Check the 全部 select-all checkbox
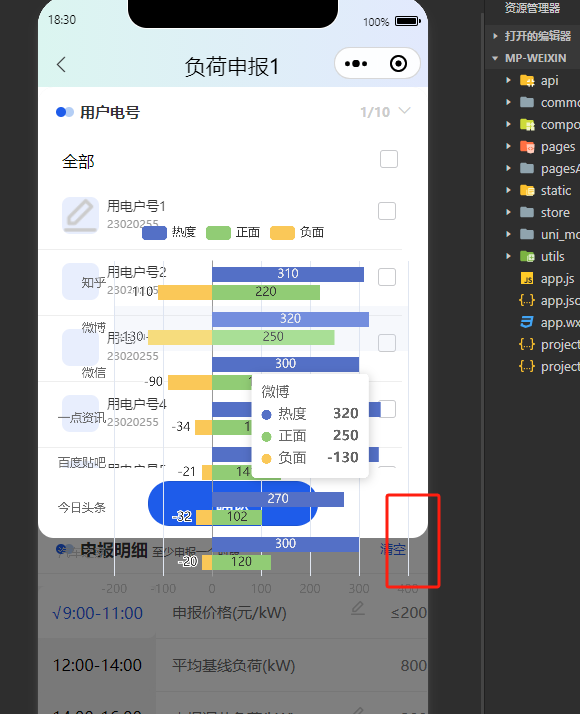This screenshot has height=714, width=580. [389, 159]
